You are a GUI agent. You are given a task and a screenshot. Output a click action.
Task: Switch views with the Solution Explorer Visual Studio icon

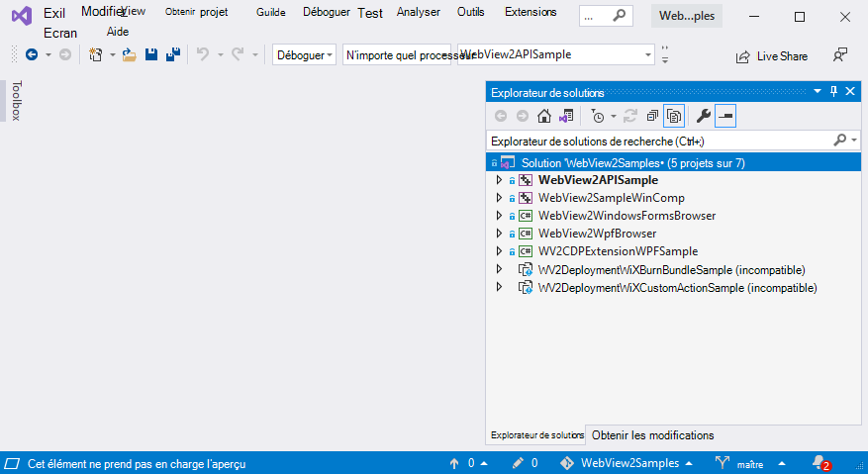[x=566, y=116]
